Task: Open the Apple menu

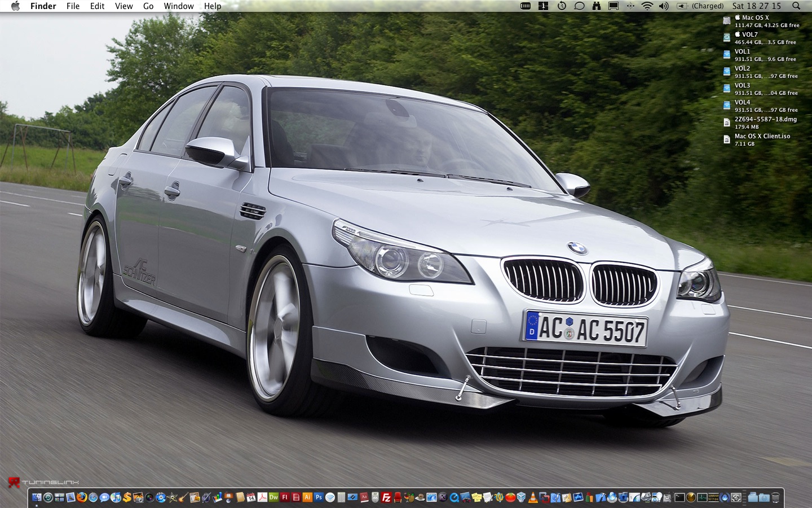Action: [x=15, y=6]
